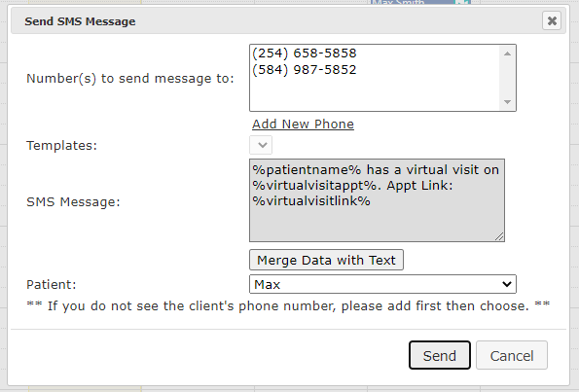
Task: Click empty area in phone numbers list
Action: (375, 93)
